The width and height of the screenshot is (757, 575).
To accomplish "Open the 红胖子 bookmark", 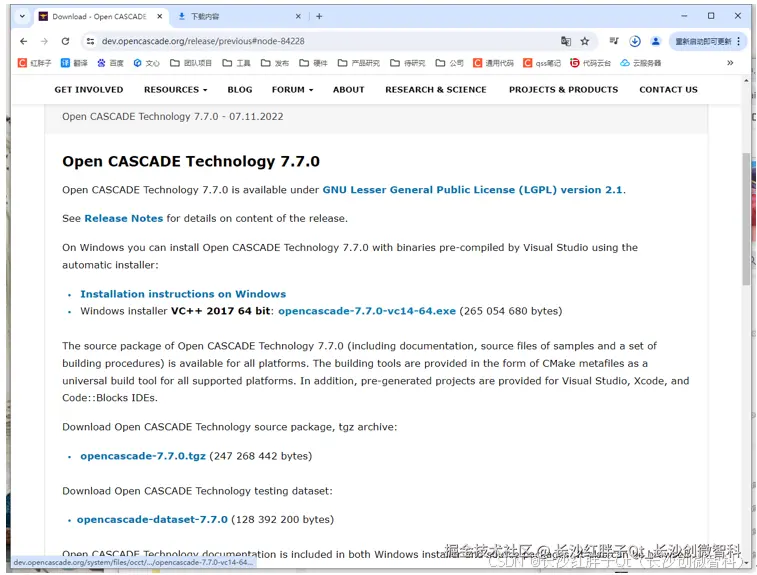I will point(34,63).
